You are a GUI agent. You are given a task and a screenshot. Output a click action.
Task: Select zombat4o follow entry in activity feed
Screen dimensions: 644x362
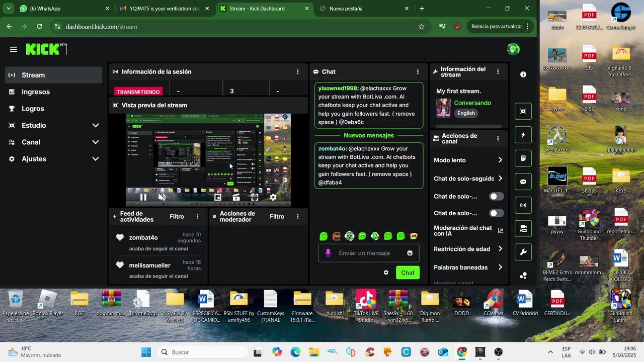point(158,241)
